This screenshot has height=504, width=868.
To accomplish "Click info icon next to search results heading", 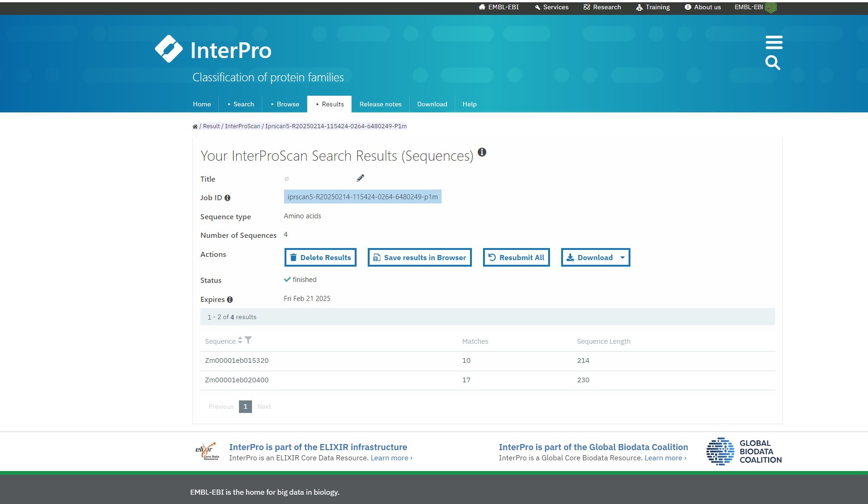I will click(482, 152).
